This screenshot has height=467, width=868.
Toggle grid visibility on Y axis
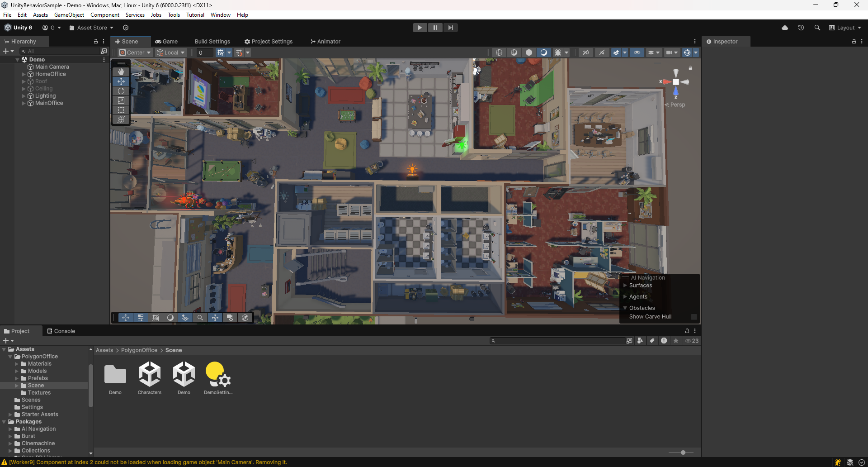(221, 52)
